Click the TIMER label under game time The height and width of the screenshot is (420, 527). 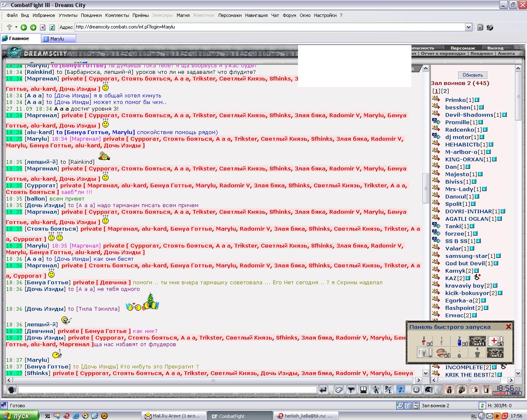point(514,394)
